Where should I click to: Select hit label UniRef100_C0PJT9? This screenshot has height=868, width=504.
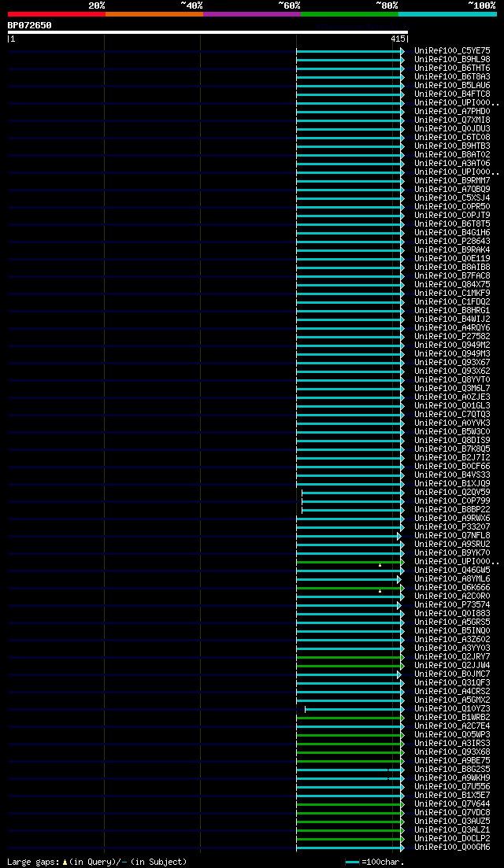(452, 215)
